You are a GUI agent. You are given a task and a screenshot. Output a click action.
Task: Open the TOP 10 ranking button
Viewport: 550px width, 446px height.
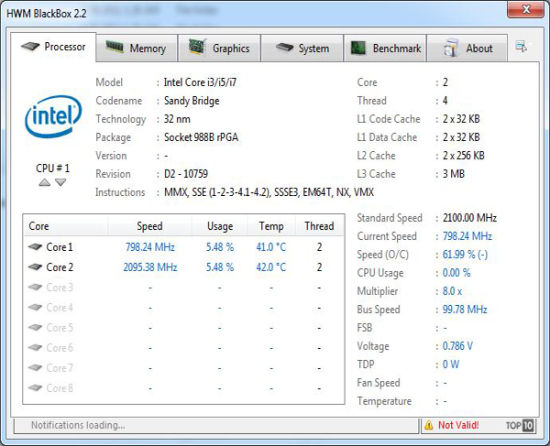click(x=520, y=425)
